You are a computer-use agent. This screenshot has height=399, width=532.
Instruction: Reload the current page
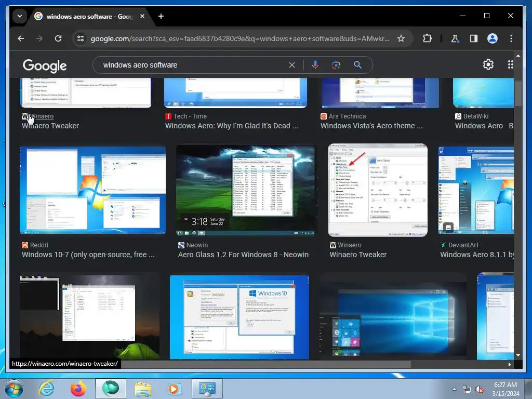click(58, 38)
